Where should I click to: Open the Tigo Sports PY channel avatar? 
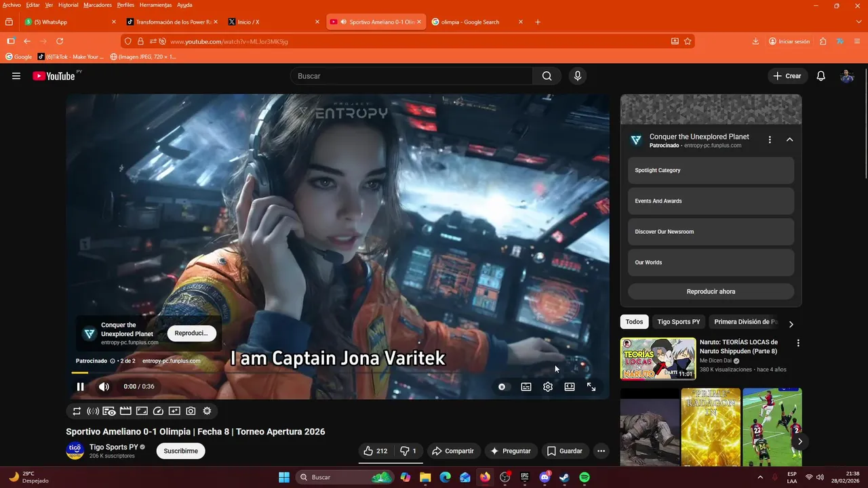coord(75,451)
